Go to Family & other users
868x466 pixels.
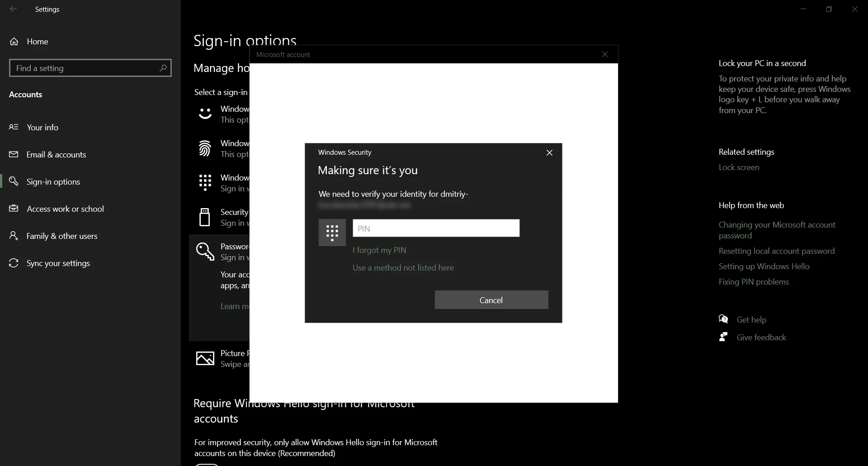coord(62,236)
